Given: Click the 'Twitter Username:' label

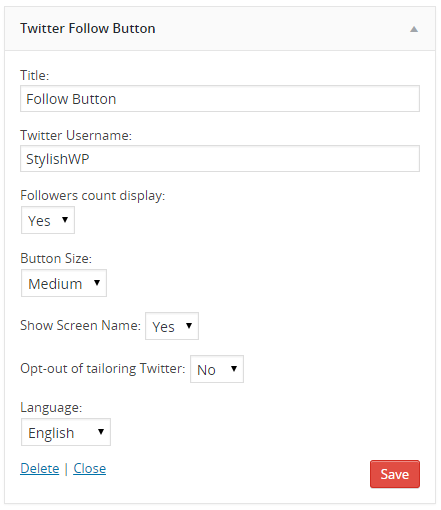Looking at the screenshot, I should 76,135.
